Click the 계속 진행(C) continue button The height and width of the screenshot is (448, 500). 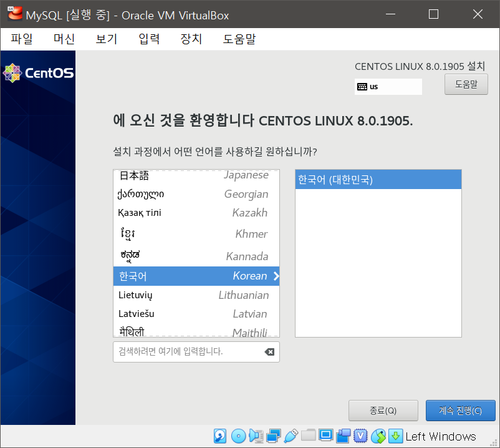point(460,411)
